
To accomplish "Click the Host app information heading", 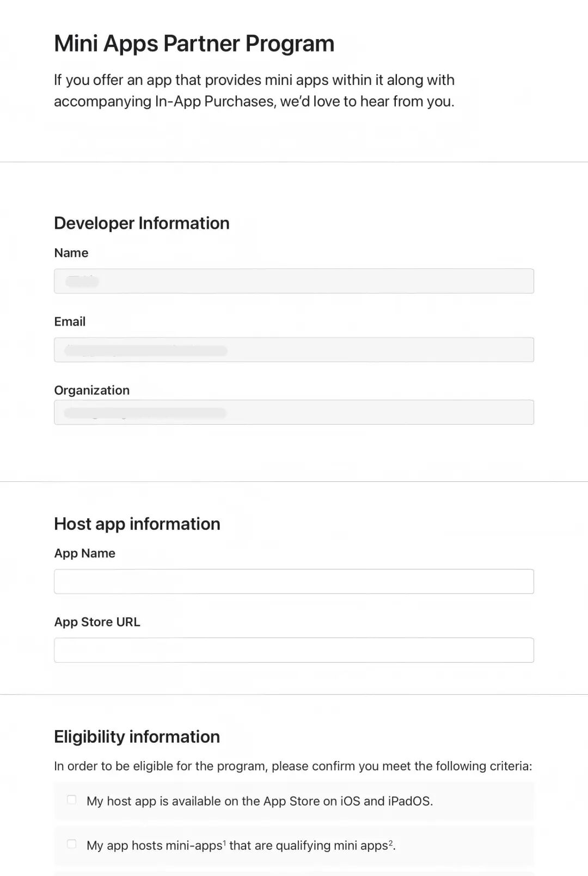I will click(137, 524).
